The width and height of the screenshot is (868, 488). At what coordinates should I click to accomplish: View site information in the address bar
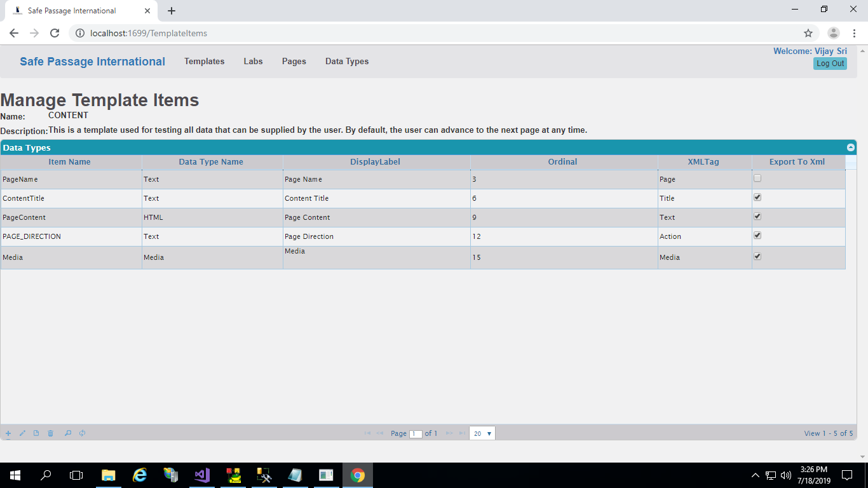coord(80,33)
